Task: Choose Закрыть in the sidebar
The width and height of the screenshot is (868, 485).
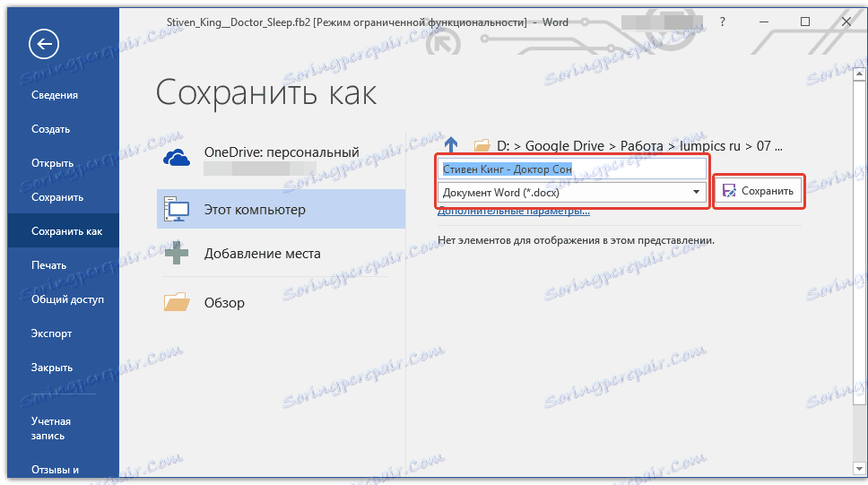Action: click(51, 368)
